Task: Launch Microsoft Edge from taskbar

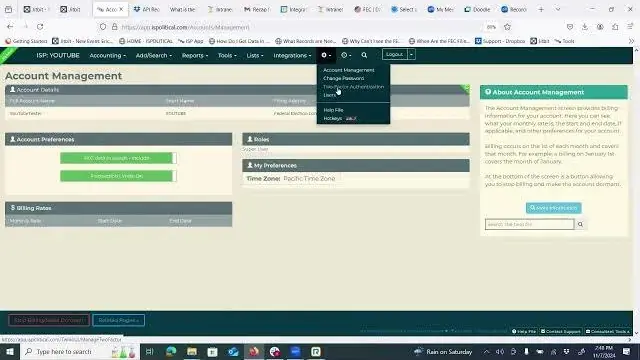Action: 171,351
